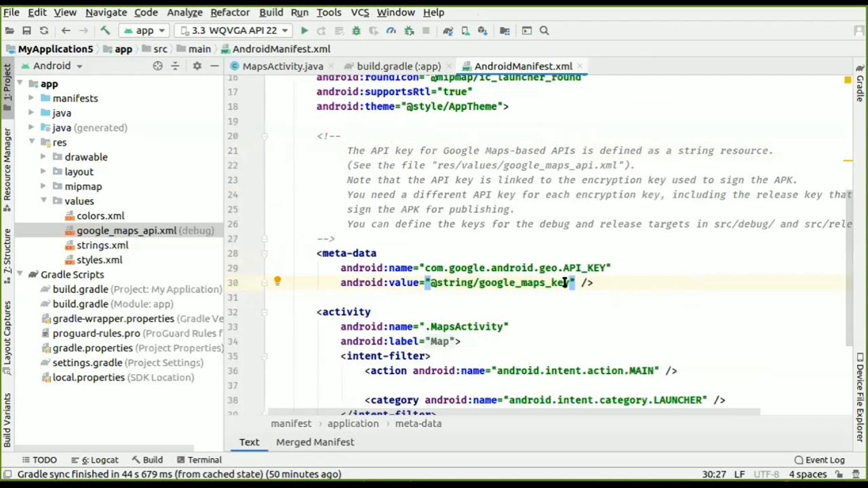The image size is (868, 488).
Task: Click the meta-data breadcrumb
Action: [x=418, y=424]
